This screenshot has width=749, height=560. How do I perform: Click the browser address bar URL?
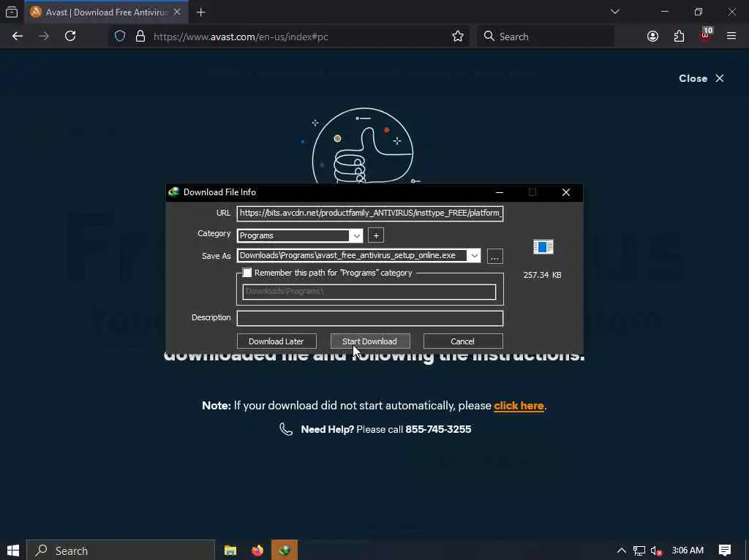pyautogui.click(x=241, y=37)
